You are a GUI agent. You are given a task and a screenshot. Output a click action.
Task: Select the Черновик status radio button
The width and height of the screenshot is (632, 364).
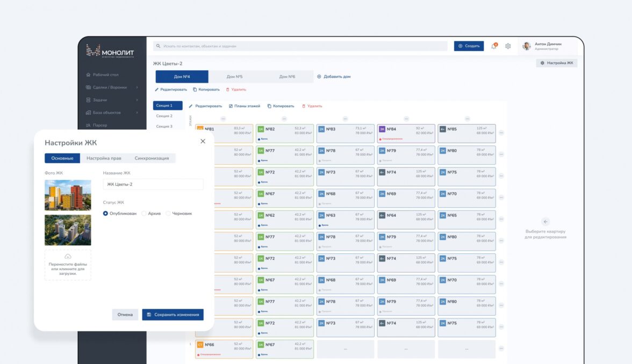(168, 214)
